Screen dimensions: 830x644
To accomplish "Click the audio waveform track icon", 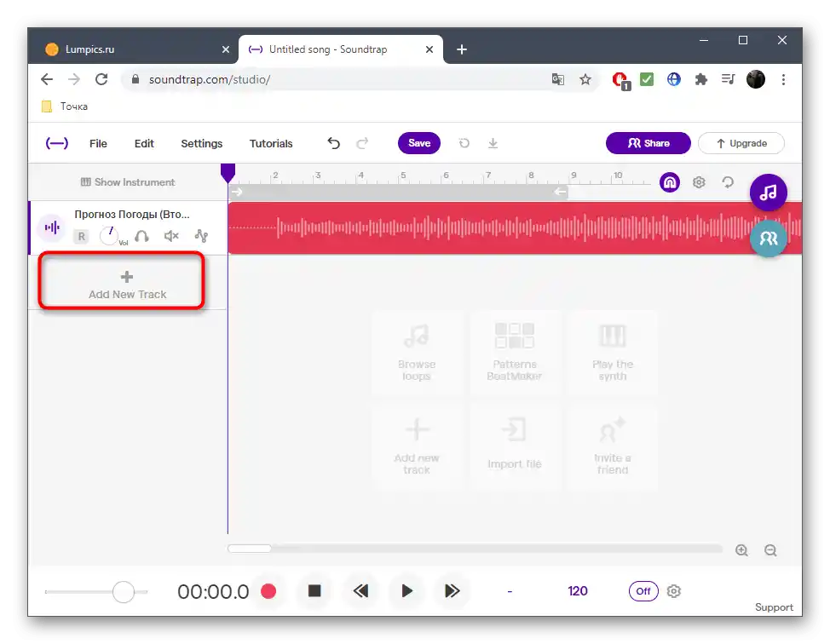I will 52,227.
